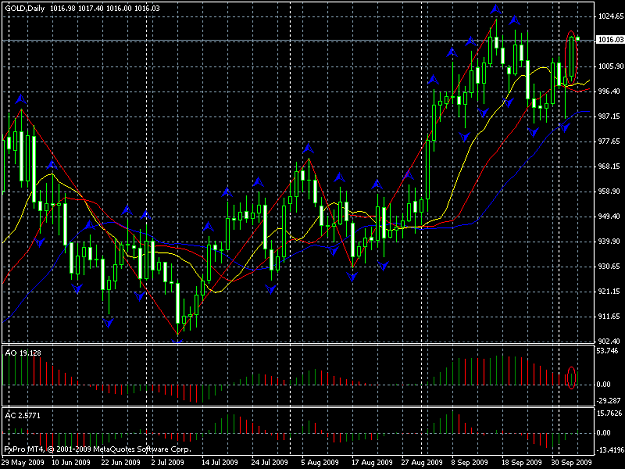The image size is (625, 469).
Task: Click the AO 19.128 indicator label
Action: pyautogui.click(x=23, y=353)
